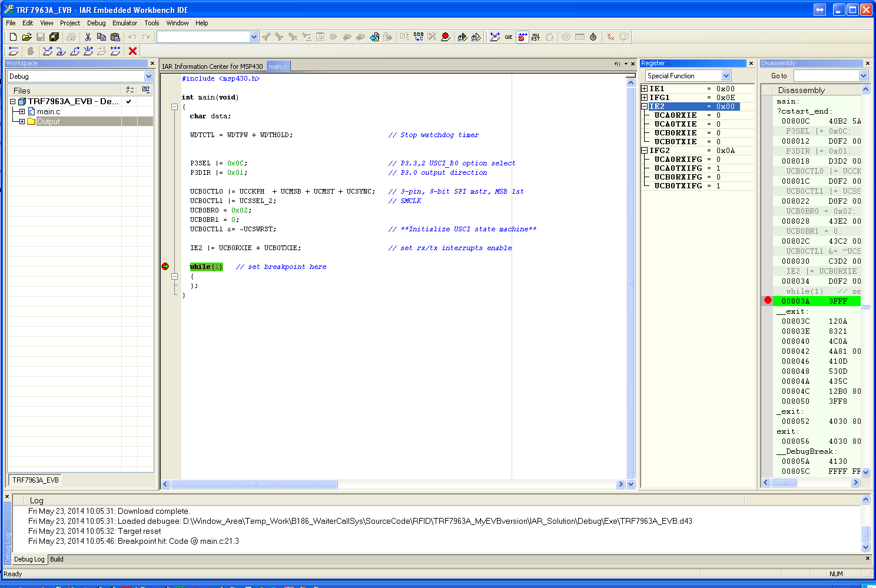The width and height of the screenshot is (876, 588).
Task: Click the Open file folder icon
Action: [26, 37]
